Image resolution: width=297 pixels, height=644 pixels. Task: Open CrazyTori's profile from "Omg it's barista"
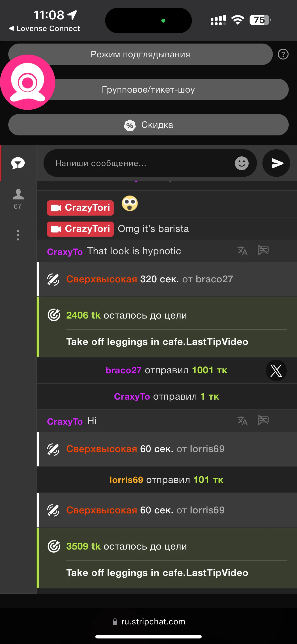point(80,229)
